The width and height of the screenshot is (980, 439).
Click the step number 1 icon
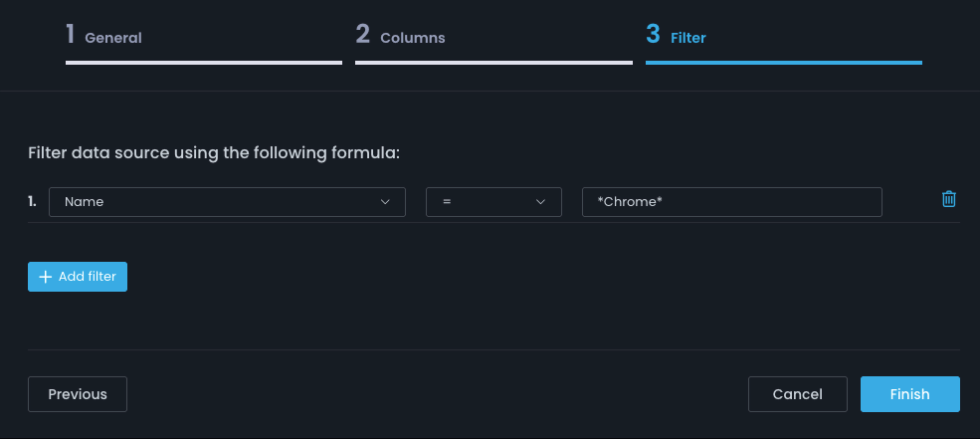70,35
